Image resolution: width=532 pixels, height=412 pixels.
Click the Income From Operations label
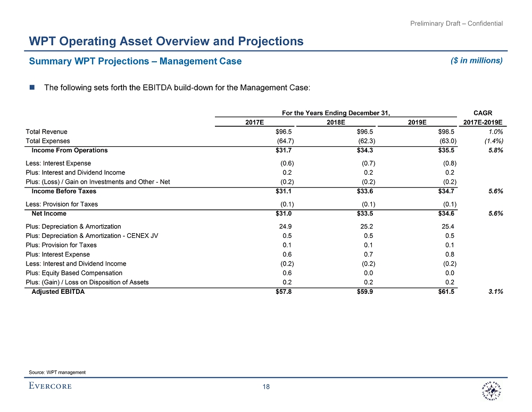(70, 150)
